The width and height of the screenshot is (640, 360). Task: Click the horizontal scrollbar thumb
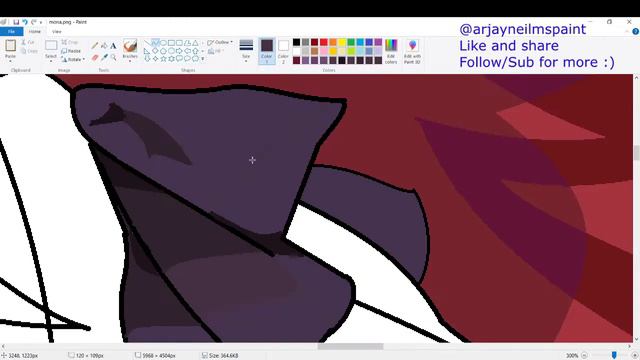coord(350,347)
